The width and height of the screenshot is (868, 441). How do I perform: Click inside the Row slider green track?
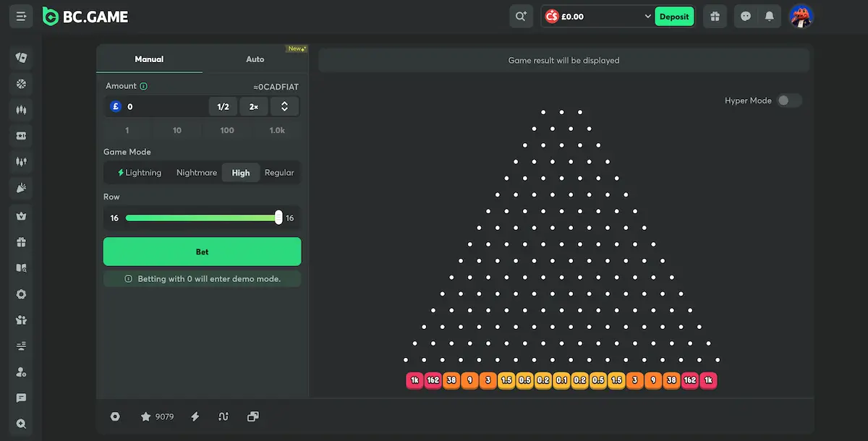pyautogui.click(x=200, y=218)
